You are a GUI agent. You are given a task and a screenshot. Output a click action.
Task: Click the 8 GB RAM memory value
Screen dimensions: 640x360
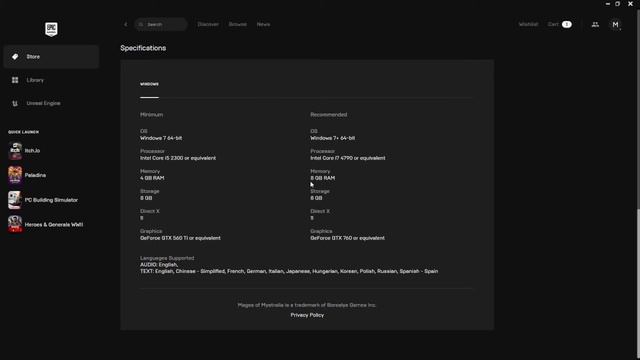point(322,178)
